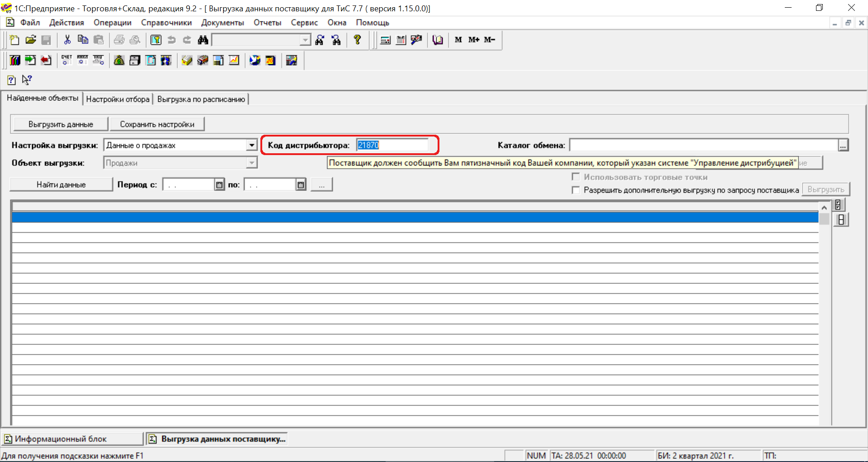Open the Calculator icon
The image size is (868, 462).
[x=385, y=40]
